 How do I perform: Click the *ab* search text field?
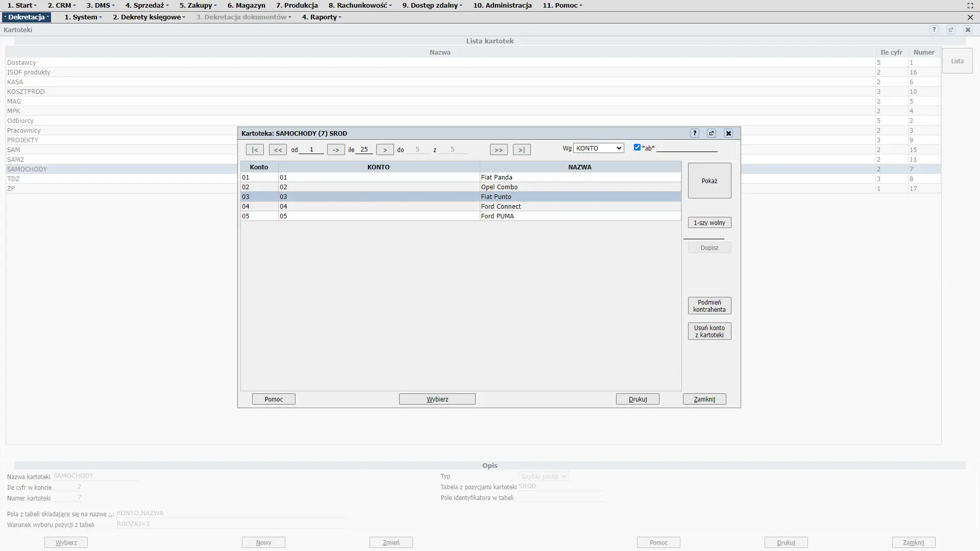pos(687,148)
